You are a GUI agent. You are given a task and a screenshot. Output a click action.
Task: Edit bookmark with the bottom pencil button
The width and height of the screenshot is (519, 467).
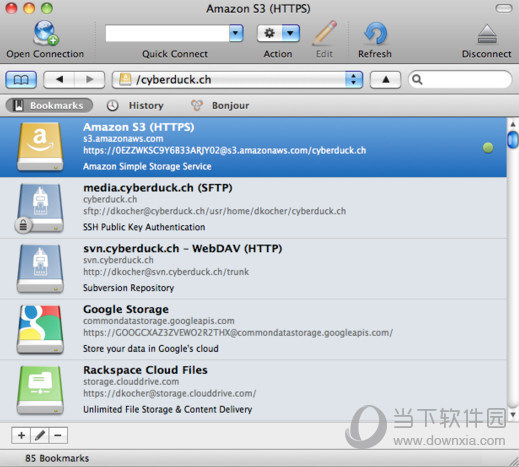click(40, 435)
